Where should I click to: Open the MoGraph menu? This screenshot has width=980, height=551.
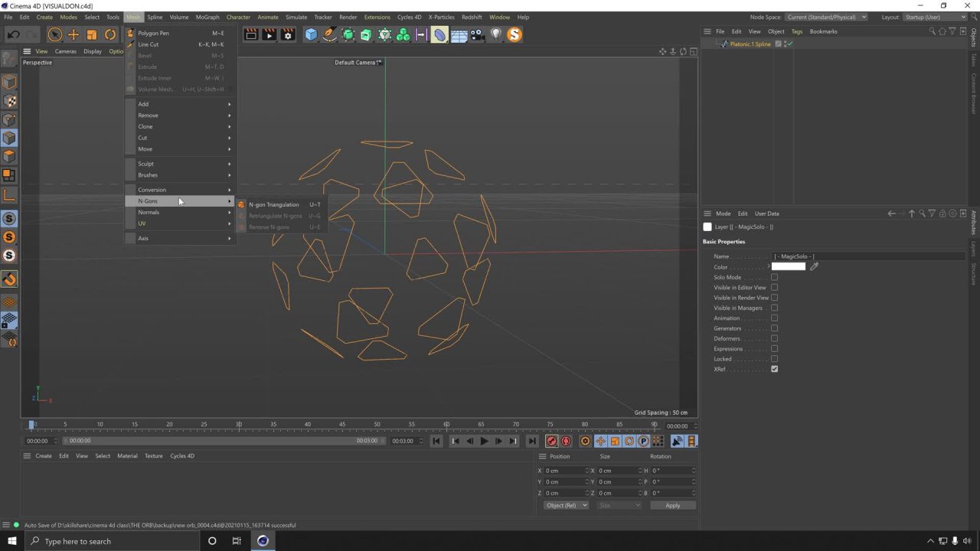click(x=207, y=17)
